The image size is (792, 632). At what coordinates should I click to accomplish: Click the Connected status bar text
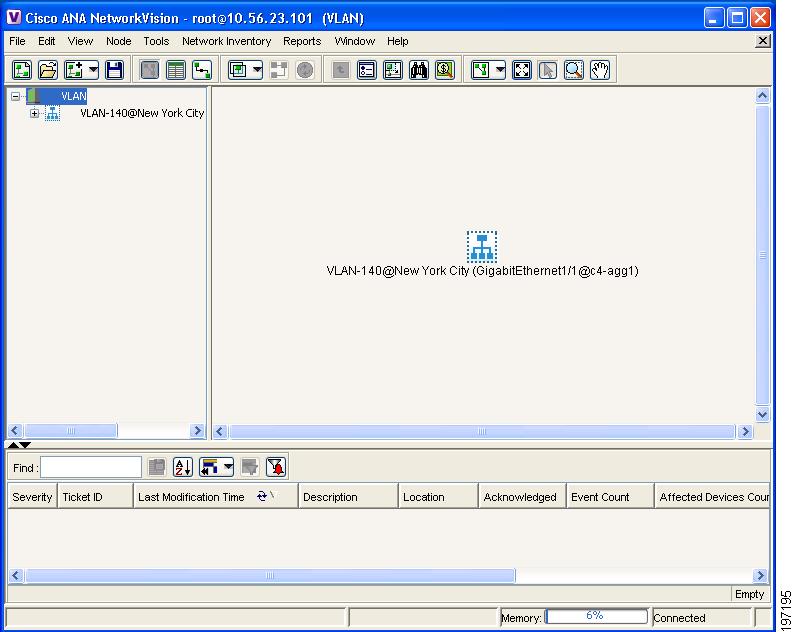[x=679, y=617]
